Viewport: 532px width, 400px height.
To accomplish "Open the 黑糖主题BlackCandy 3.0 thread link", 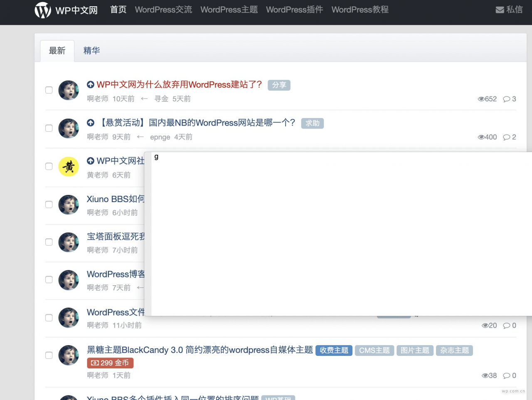I will pyautogui.click(x=199, y=350).
